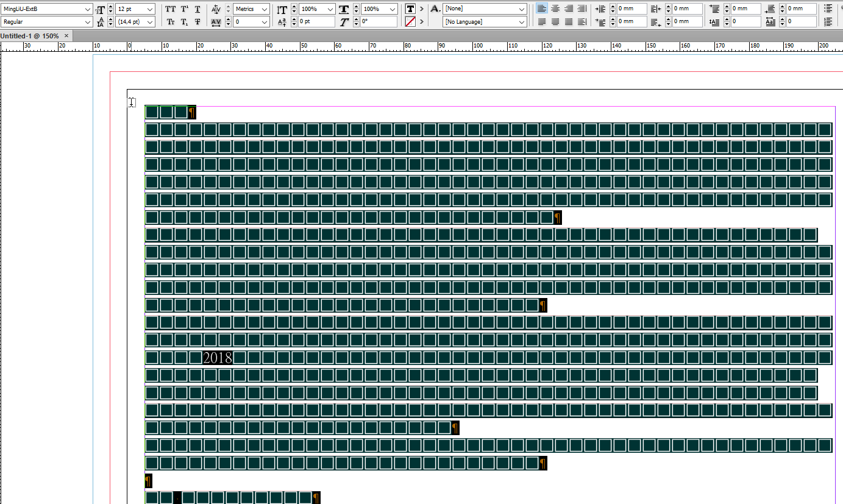Screen dimensions: 843x504
Task: Click the space before icon
Action: 715,9
